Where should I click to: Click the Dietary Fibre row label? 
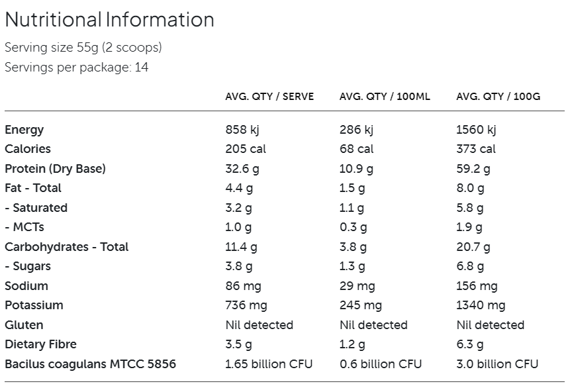[40, 344]
